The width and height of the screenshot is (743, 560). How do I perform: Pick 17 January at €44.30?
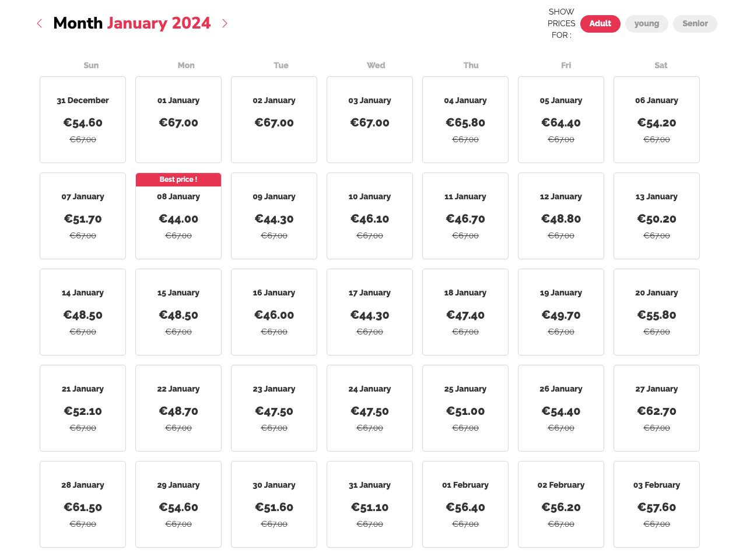[x=370, y=312]
